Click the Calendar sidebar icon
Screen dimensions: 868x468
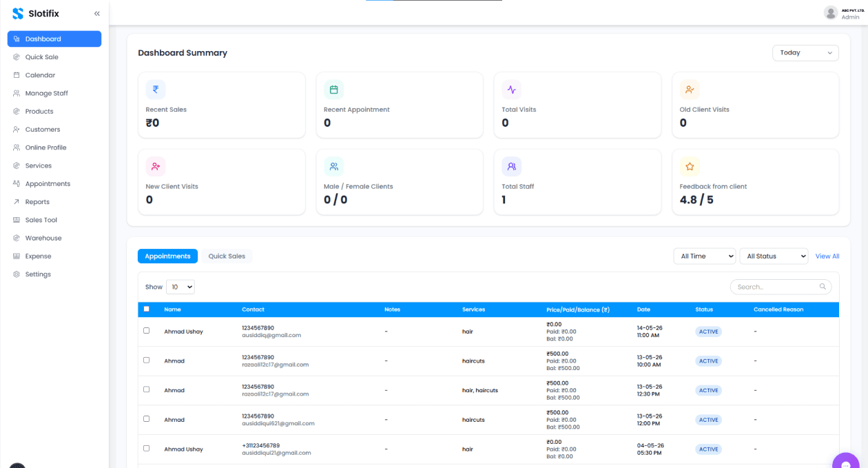(17, 75)
